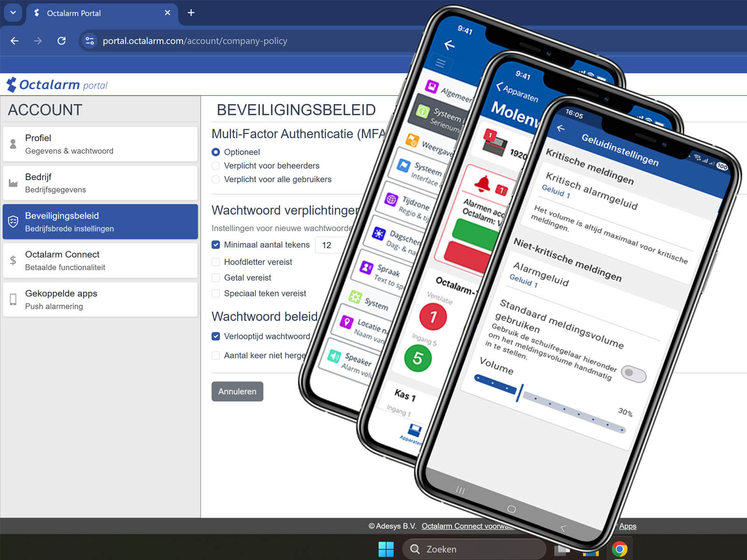Toggle the Standaard meldingsvolume gebruiken switch
The height and width of the screenshot is (560, 747).
634,374
